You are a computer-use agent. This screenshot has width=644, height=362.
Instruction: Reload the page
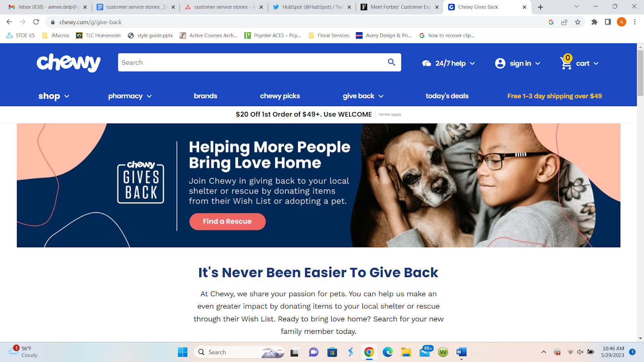[36, 22]
